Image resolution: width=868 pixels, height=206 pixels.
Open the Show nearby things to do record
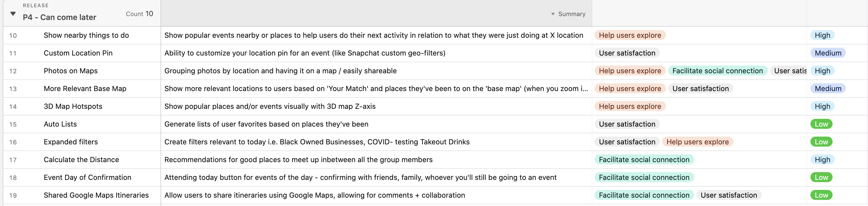[86, 36]
